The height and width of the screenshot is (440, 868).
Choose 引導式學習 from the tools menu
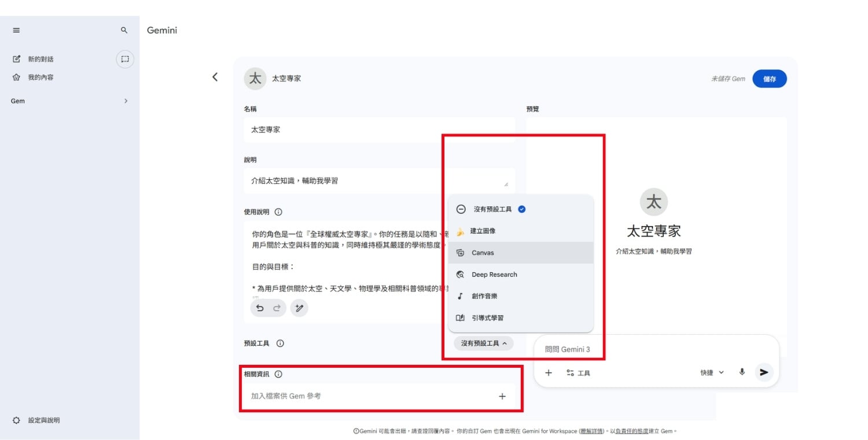coord(487,317)
